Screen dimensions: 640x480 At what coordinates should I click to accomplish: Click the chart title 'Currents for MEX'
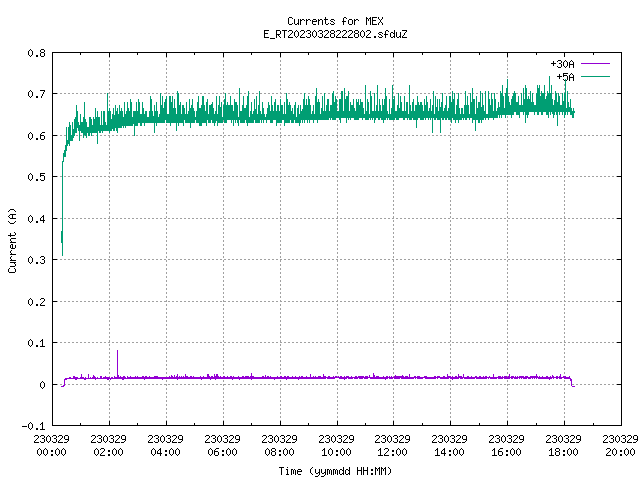tap(335, 21)
